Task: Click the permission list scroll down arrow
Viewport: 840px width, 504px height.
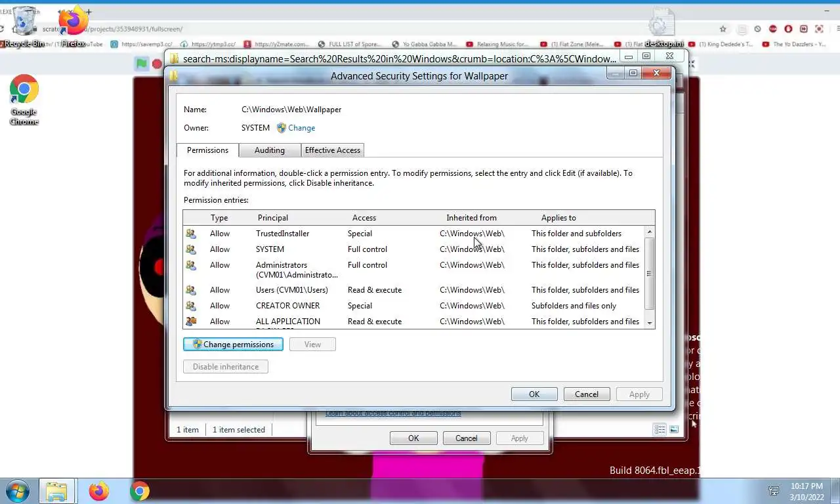Action: pos(650,323)
